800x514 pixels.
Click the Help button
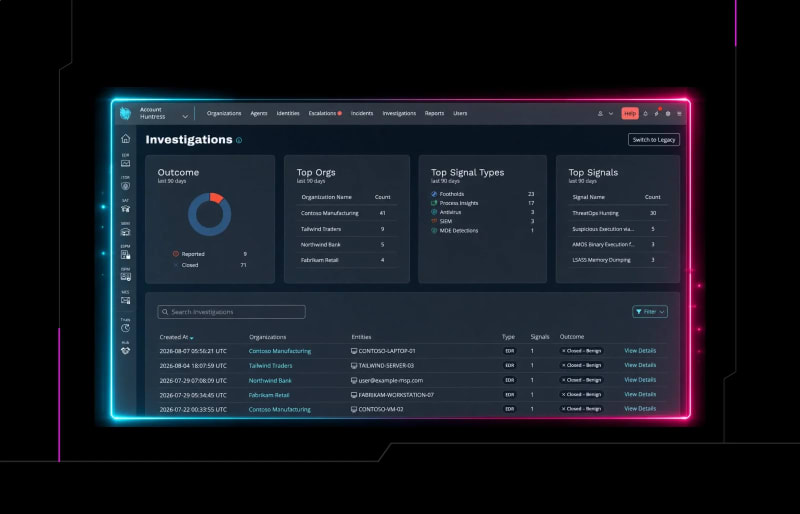coord(630,113)
